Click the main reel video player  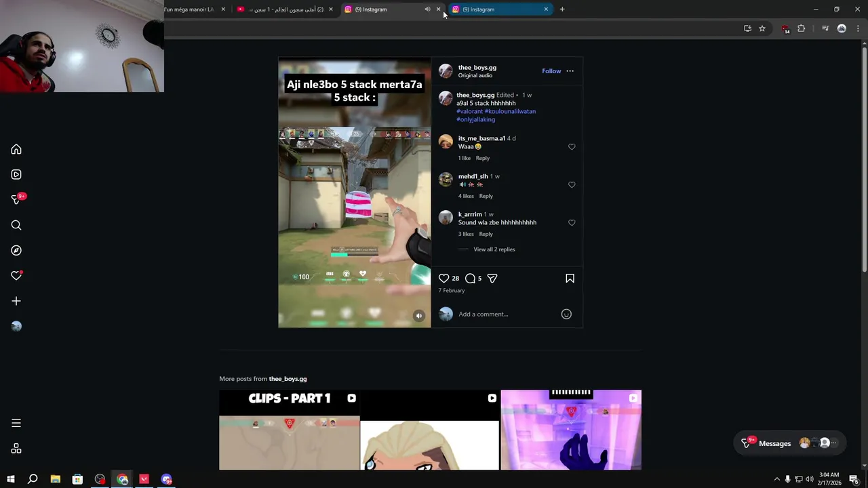354,192
